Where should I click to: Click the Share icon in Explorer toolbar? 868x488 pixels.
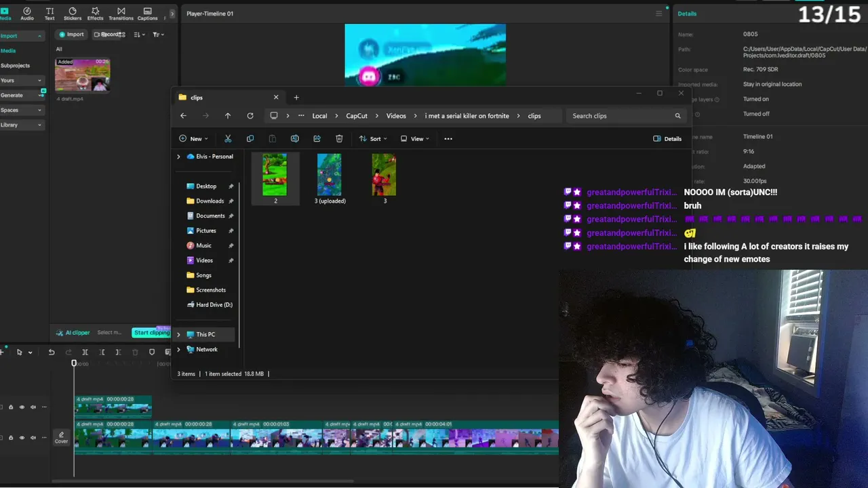317,139
